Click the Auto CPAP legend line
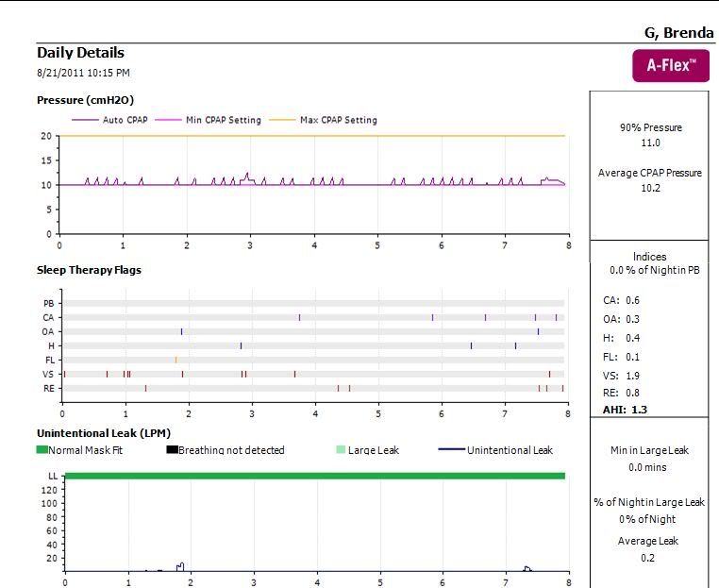Screen dimensions: 719x588 86,120
